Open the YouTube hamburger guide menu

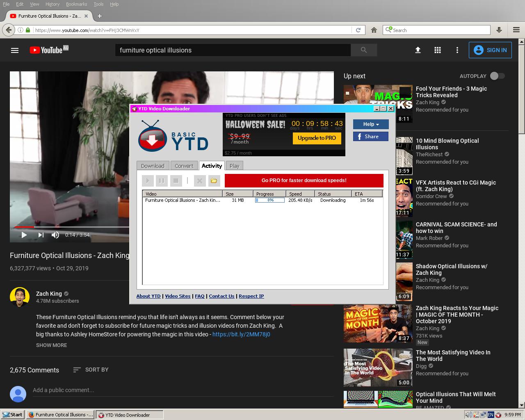coord(15,50)
